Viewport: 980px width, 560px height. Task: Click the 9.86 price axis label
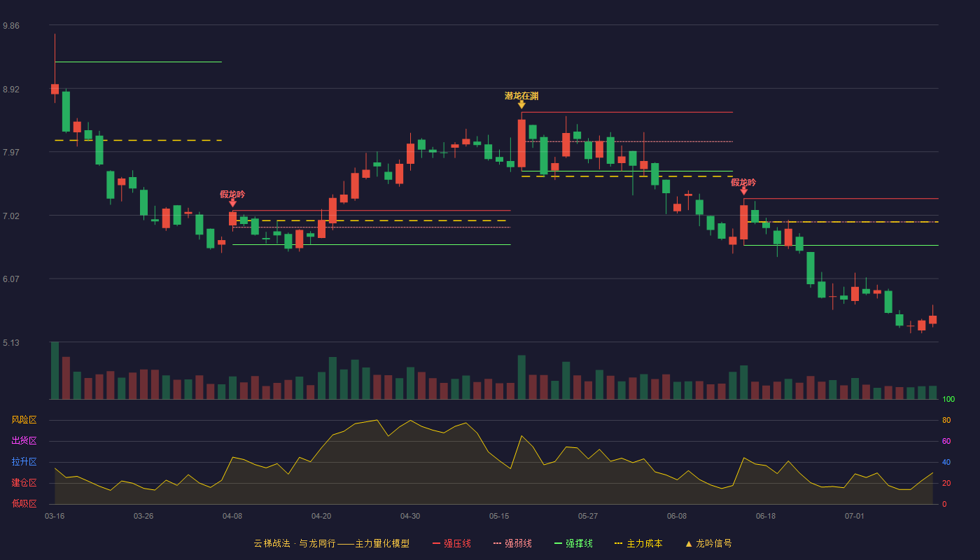pos(11,26)
